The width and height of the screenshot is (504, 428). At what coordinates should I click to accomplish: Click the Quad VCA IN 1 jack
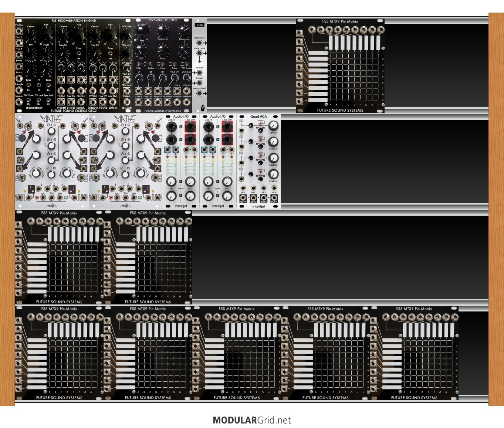243,188
